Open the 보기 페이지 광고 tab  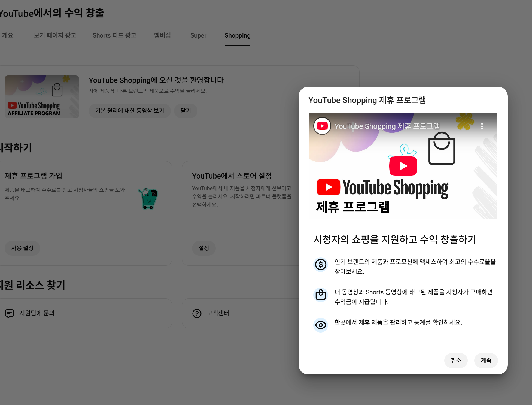click(x=55, y=35)
